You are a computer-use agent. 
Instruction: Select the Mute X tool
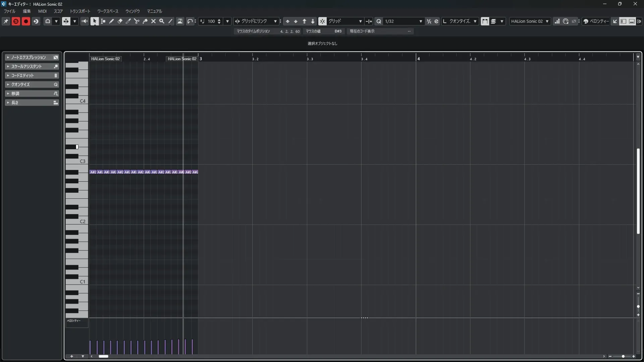coord(153,21)
